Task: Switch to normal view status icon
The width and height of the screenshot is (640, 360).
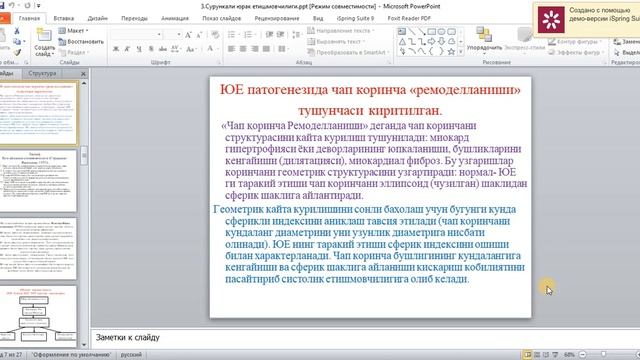Action: pos(527,355)
